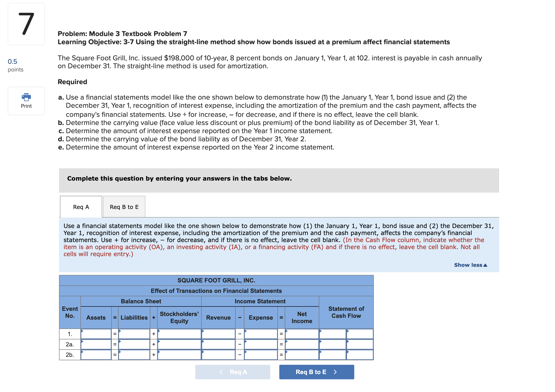Image resolution: width=555 pixels, height=392 pixels.
Task: Select Stockholders' Equity cell for event 2a
Action: tap(179, 344)
